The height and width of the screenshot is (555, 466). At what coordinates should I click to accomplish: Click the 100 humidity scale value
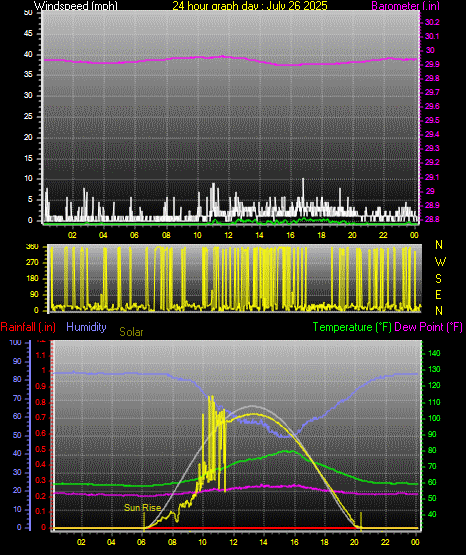tap(15, 342)
